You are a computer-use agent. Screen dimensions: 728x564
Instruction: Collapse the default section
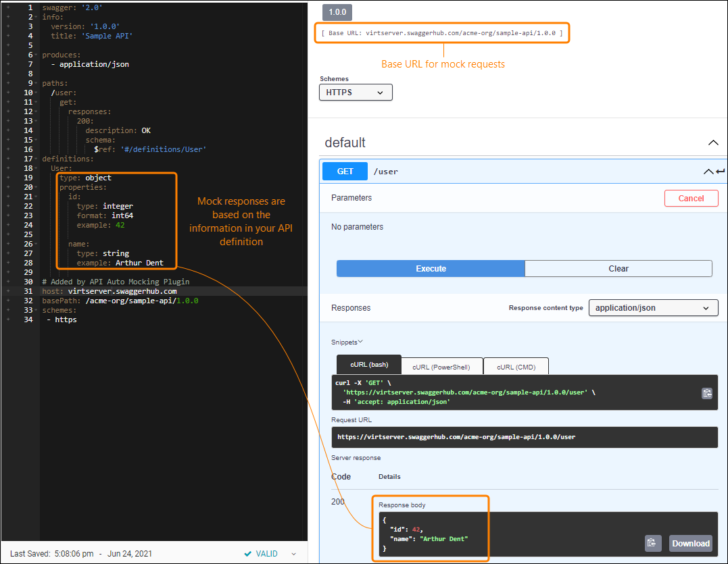(x=713, y=143)
